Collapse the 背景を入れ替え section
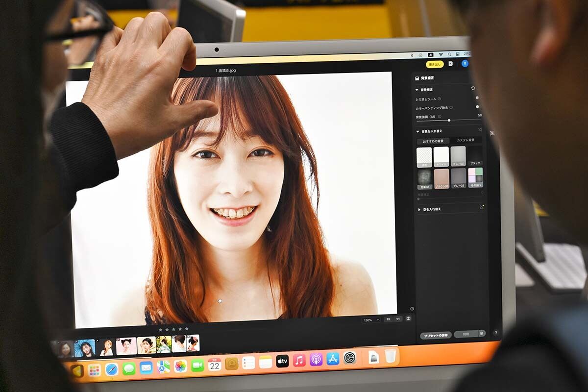Screen dimensions: 588x392 click(x=417, y=131)
